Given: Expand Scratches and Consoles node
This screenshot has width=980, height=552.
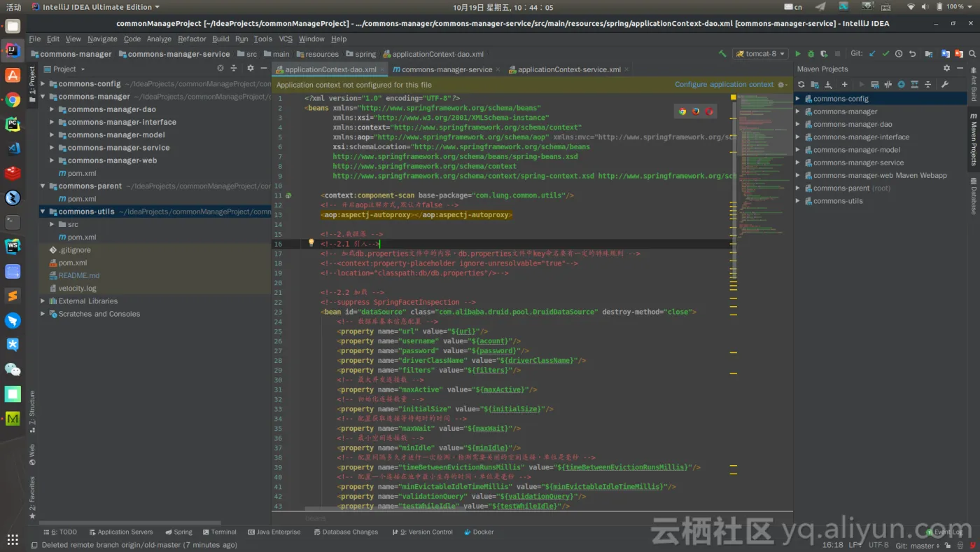Looking at the screenshot, I should [43, 314].
